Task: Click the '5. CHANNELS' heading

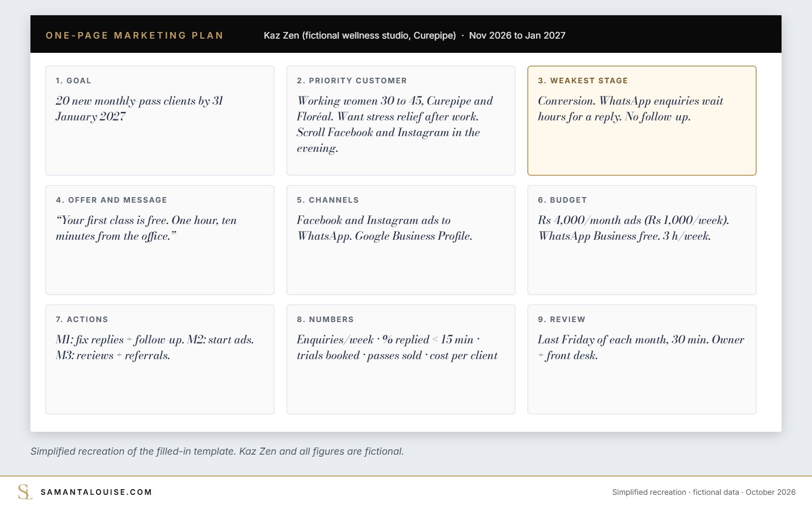Action: (328, 200)
